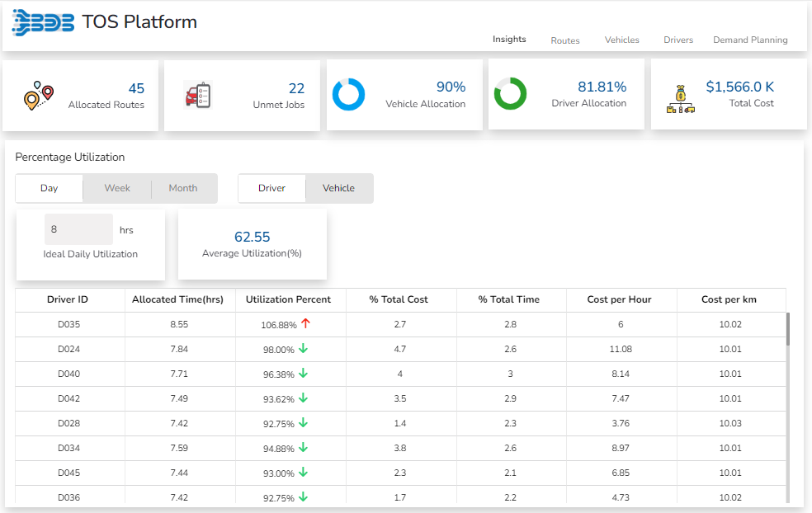
Task: Select driver D034 cell
Action: point(68,449)
